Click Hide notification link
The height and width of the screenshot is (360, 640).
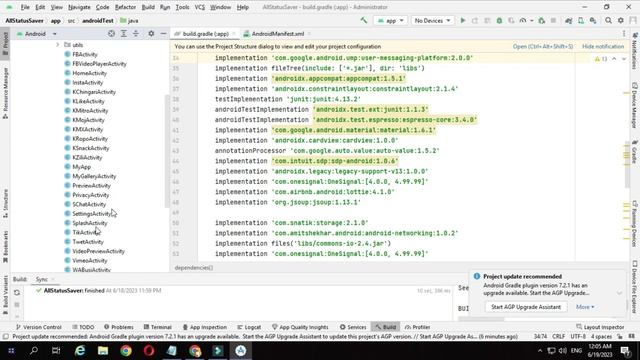pyautogui.click(x=603, y=47)
